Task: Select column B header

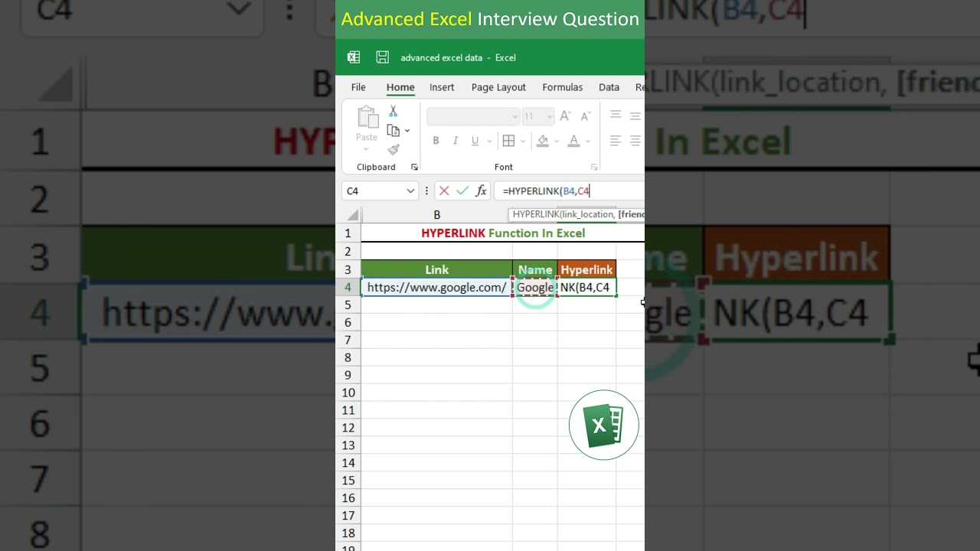Action: point(437,215)
